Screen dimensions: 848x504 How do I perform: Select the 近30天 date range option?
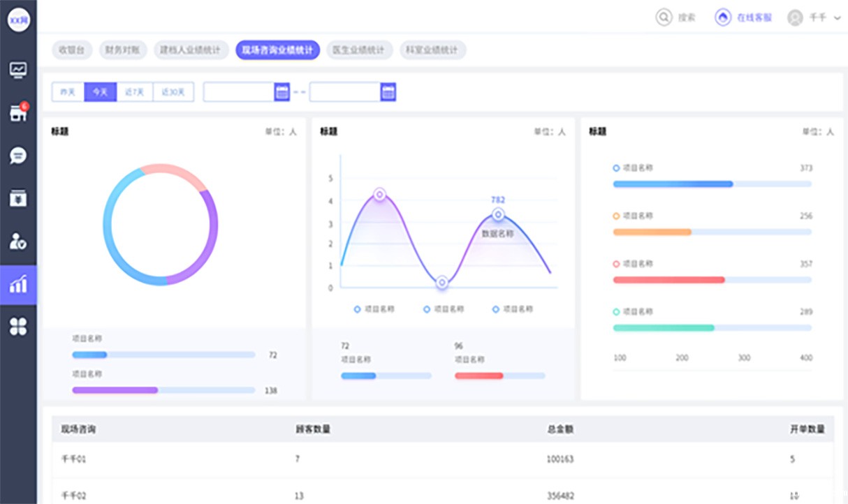tap(173, 92)
